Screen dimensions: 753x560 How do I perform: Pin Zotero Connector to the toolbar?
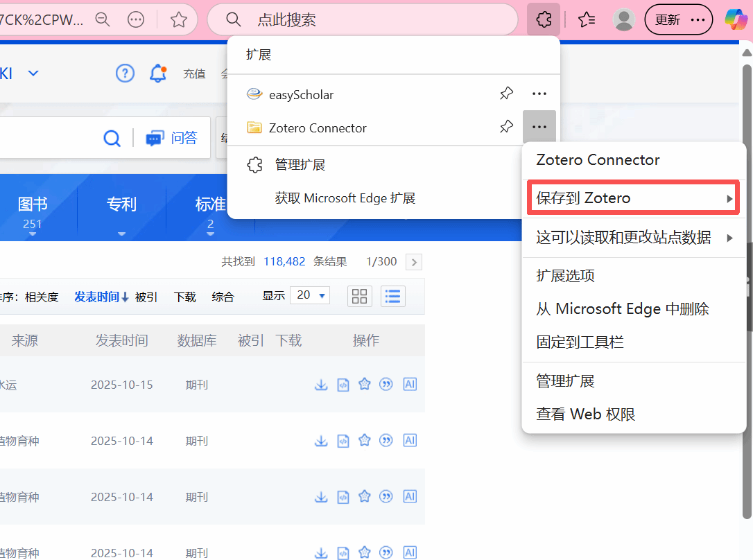[x=506, y=127]
